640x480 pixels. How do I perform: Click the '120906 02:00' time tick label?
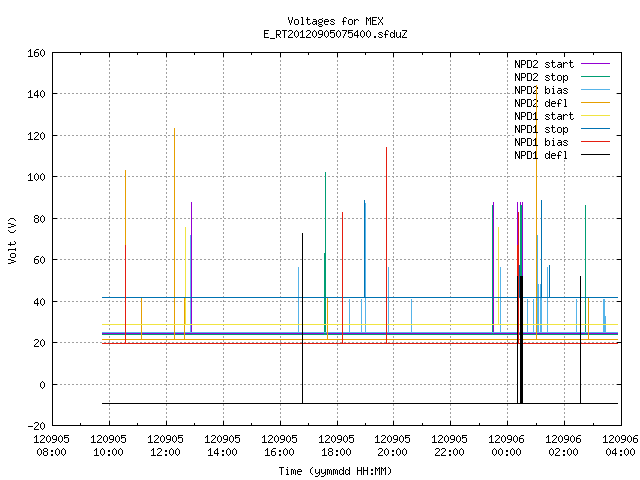564,446
